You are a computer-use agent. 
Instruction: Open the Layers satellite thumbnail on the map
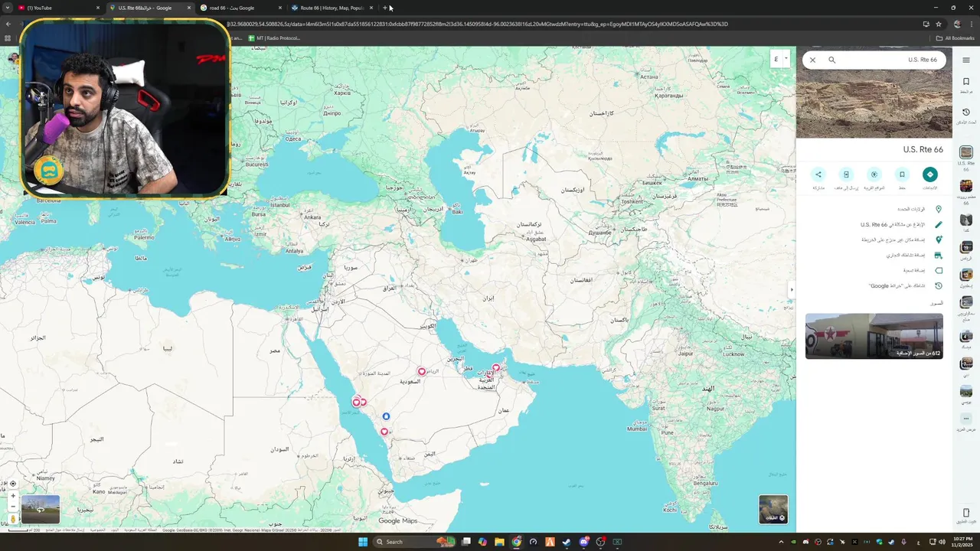pos(773,509)
